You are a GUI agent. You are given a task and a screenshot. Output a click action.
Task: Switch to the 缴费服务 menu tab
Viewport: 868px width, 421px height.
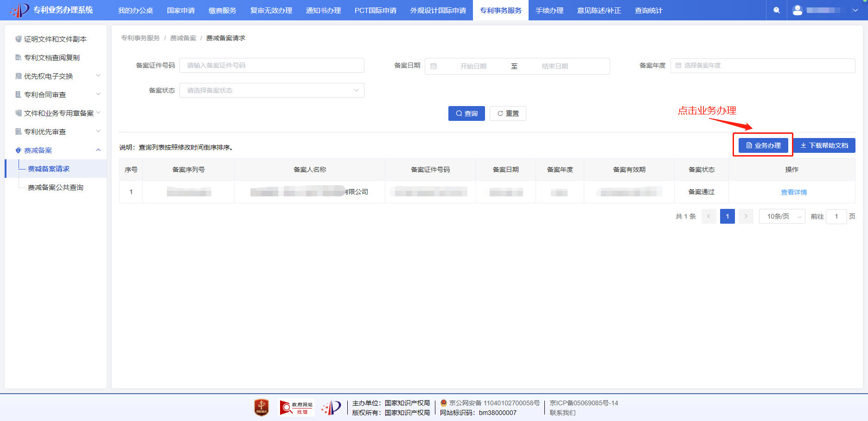(x=222, y=10)
